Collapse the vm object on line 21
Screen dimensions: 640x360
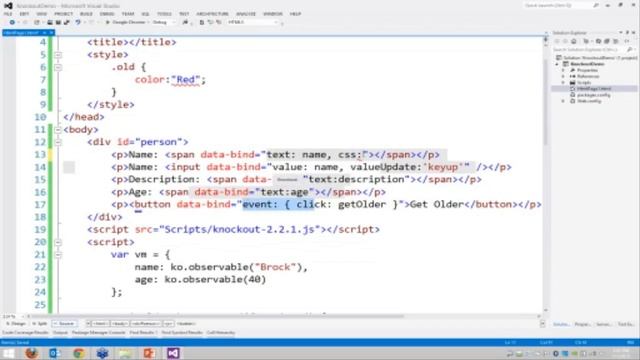58,255
